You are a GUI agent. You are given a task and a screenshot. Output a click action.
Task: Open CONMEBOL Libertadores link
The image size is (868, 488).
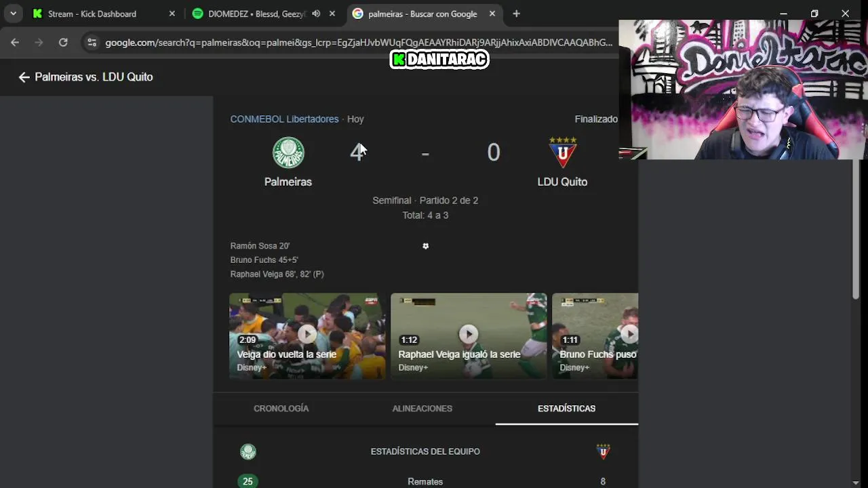click(284, 119)
